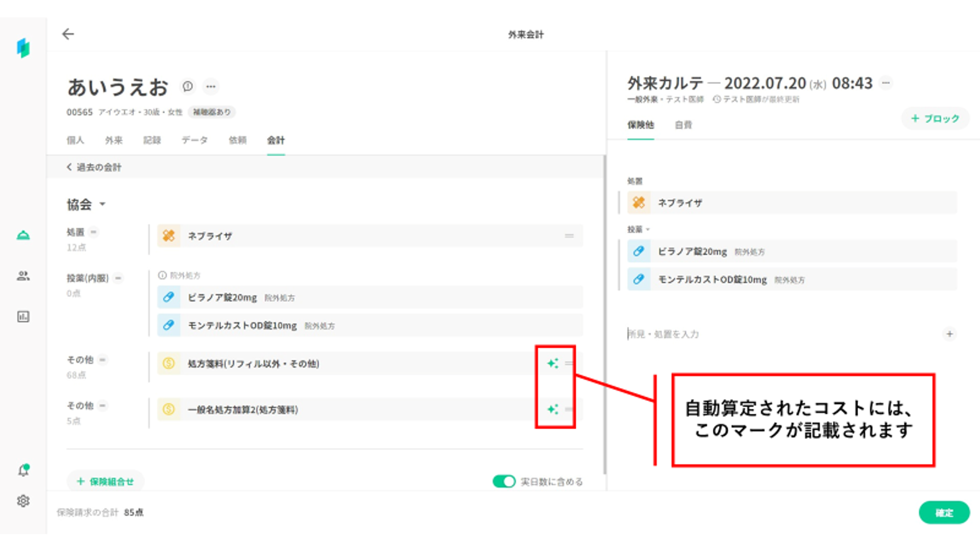Open the settings gear icon
Image resolution: width=980 pixels, height=551 pixels.
23,501
